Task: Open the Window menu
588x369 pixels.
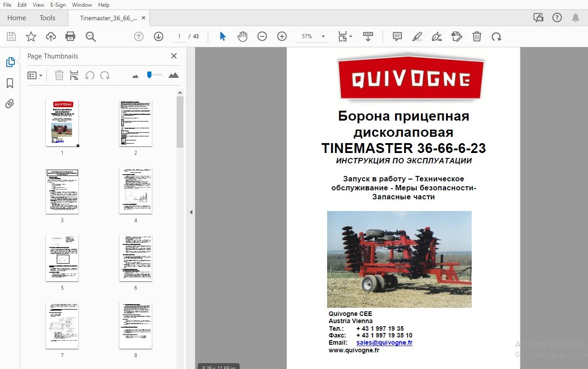Action: (82, 5)
